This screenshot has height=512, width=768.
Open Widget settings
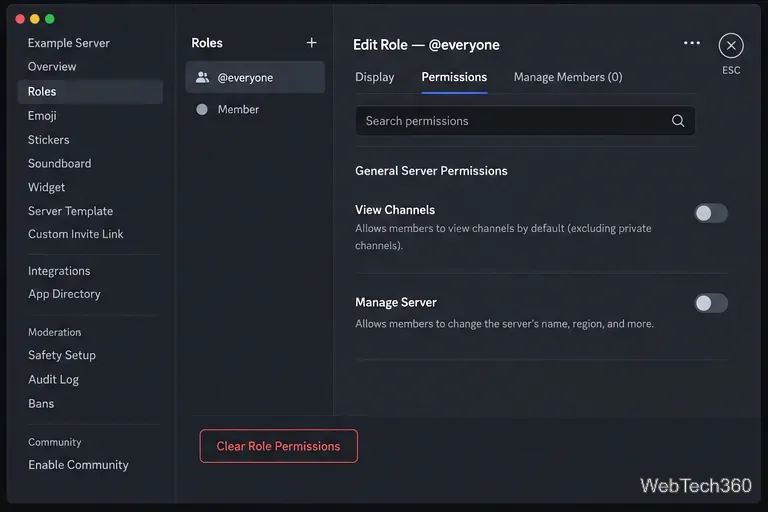coord(46,187)
